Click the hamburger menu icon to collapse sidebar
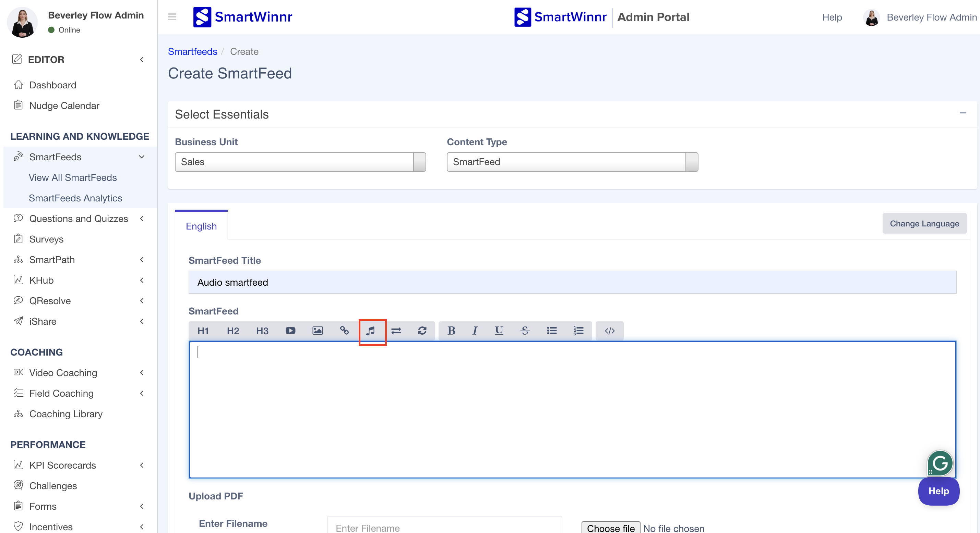Screen dimensions: 980x533 [x=172, y=17]
